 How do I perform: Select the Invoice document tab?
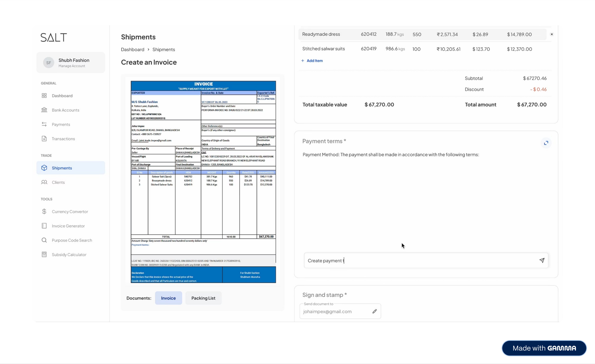(x=168, y=298)
